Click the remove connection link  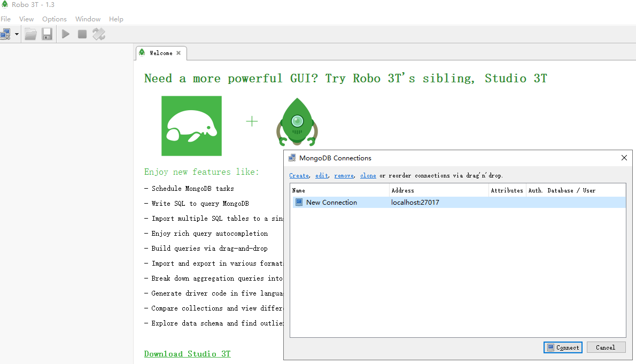(x=344, y=176)
